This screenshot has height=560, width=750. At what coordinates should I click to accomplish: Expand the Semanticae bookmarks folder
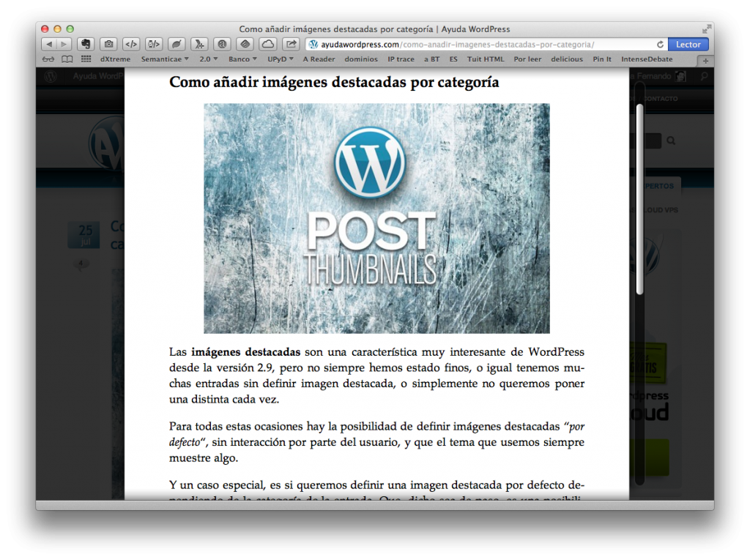(x=165, y=59)
